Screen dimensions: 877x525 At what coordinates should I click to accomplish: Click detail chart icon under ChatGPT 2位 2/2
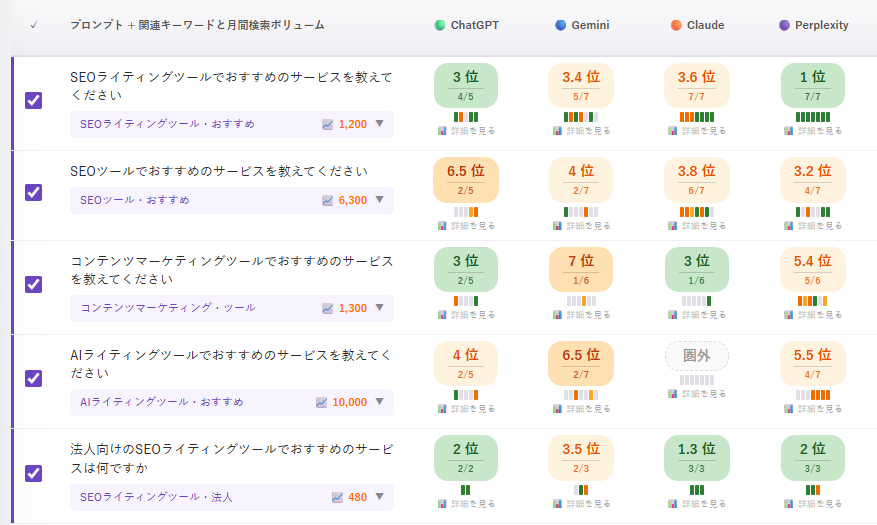(x=442, y=504)
